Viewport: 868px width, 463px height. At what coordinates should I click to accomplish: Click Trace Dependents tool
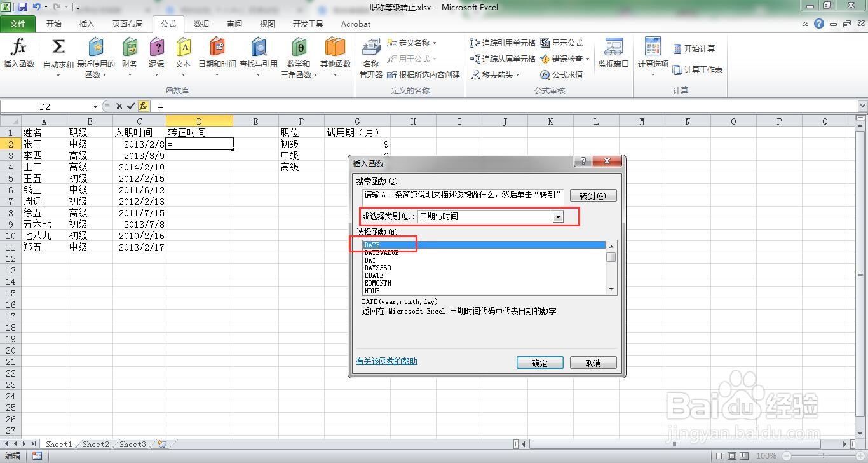[x=503, y=59]
